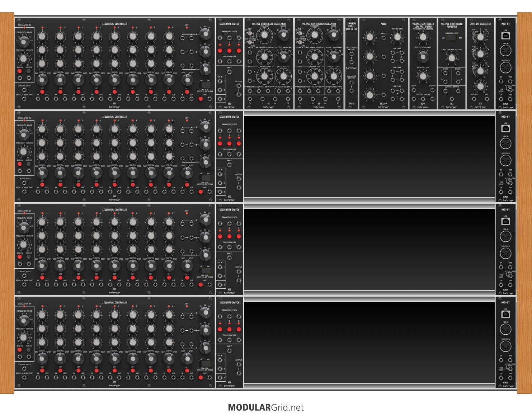The image size is (532, 415).
Task: Flip 3RD ROW CONTROL OF TIMING switch, second-row sequencer
Action: click(x=205, y=178)
